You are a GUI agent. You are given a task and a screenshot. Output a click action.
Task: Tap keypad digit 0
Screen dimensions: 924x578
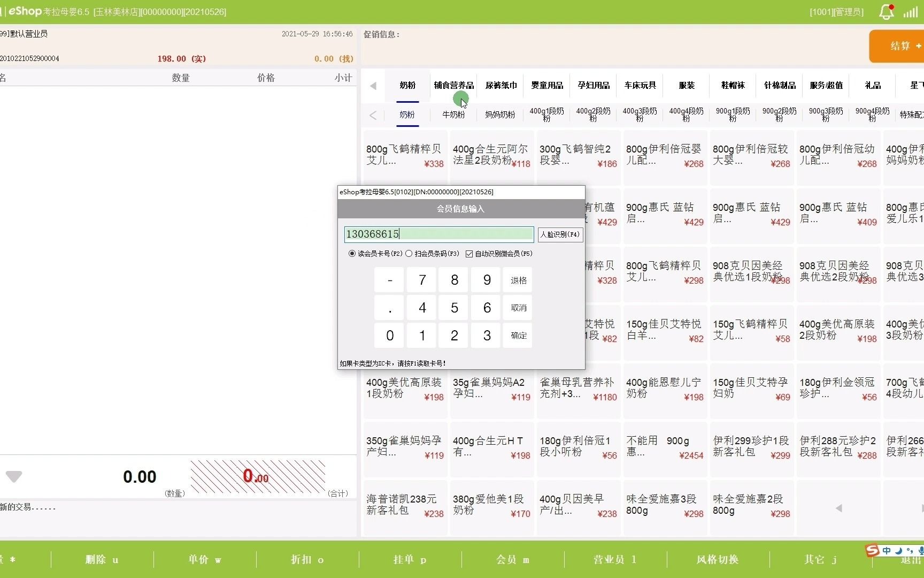point(390,336)
